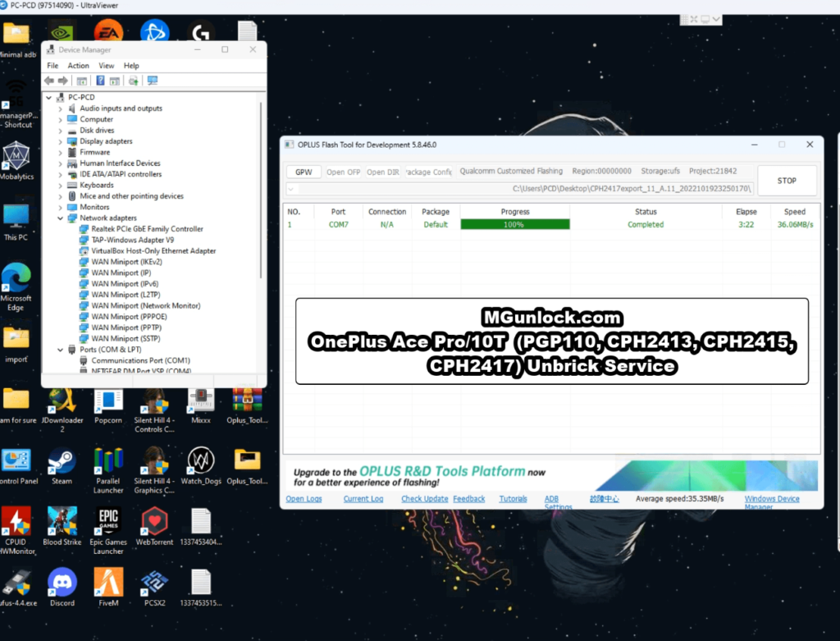Collapse the Ports (COM & LPT) node
Image resolution: width=840 pixels, height=641 pixels.
(60, 350)
